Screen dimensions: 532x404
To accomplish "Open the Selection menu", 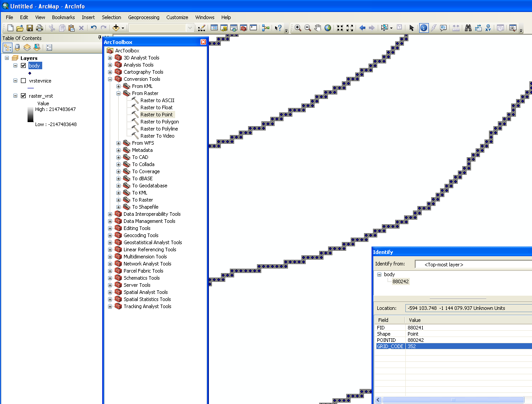I will pos(111,17).
